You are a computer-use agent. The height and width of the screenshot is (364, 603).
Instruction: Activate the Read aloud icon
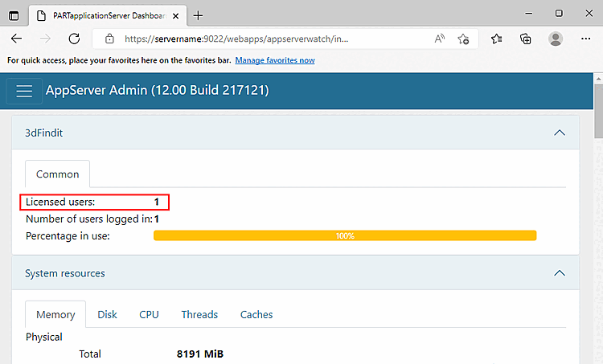pos(440,39)
